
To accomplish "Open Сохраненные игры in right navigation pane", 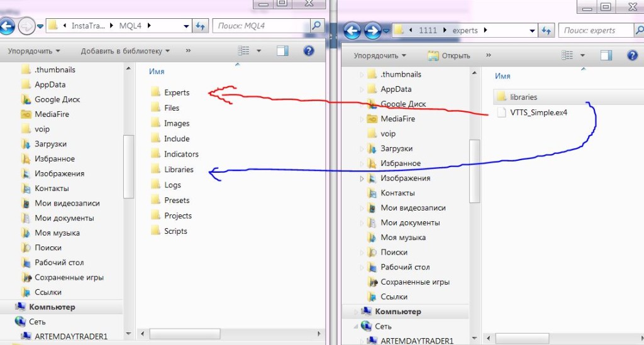I will 409,282.
